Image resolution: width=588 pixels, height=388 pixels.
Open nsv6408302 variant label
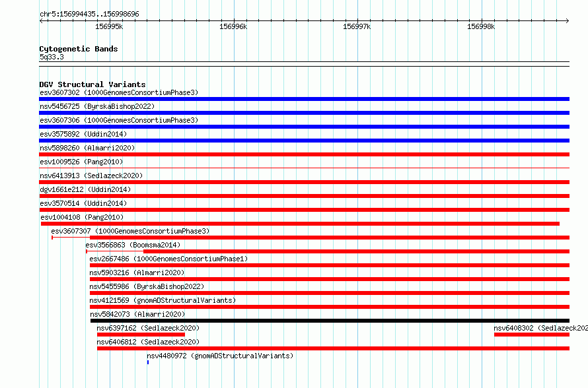coord(540,328)
